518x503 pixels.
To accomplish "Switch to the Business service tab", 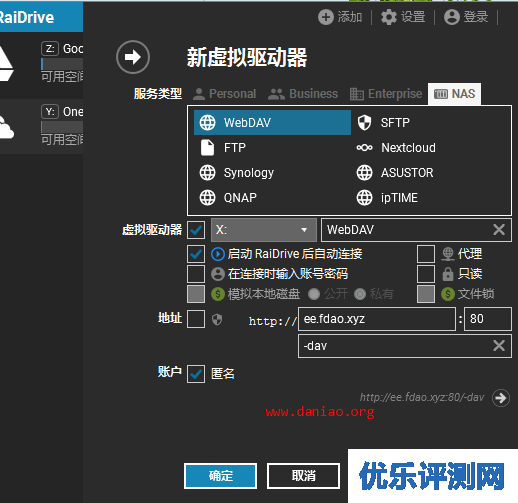I will (x=303, y=94).
